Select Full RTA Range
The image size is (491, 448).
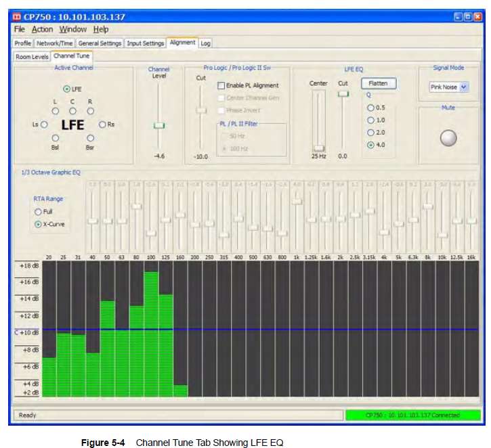click(38, 212)
